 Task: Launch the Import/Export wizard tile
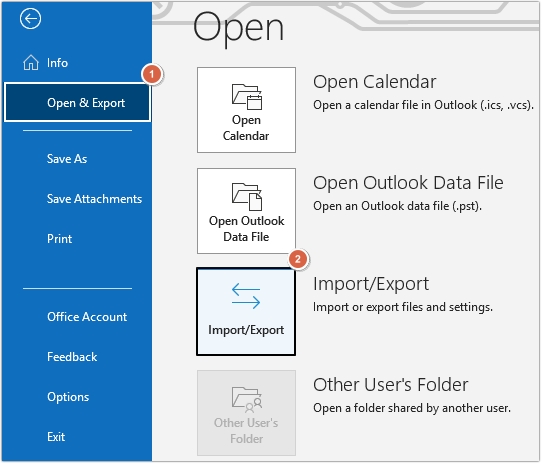pyautogui.click(x=246, y=312)
